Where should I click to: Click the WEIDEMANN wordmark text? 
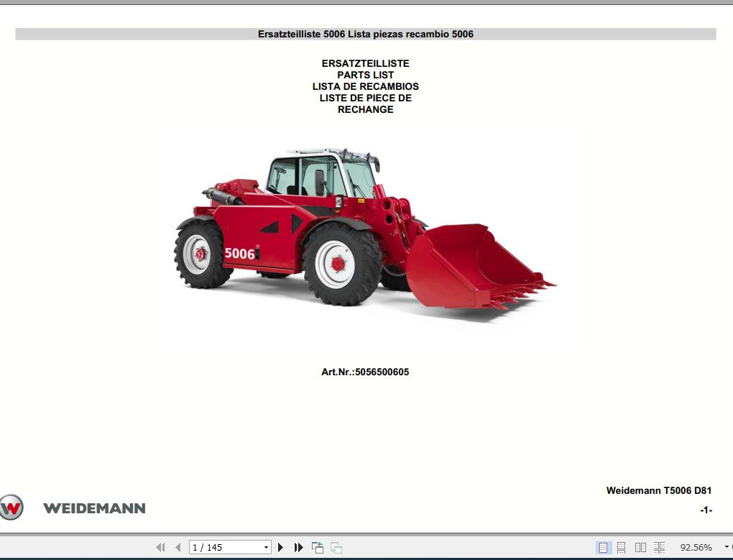tap(95, 508)
